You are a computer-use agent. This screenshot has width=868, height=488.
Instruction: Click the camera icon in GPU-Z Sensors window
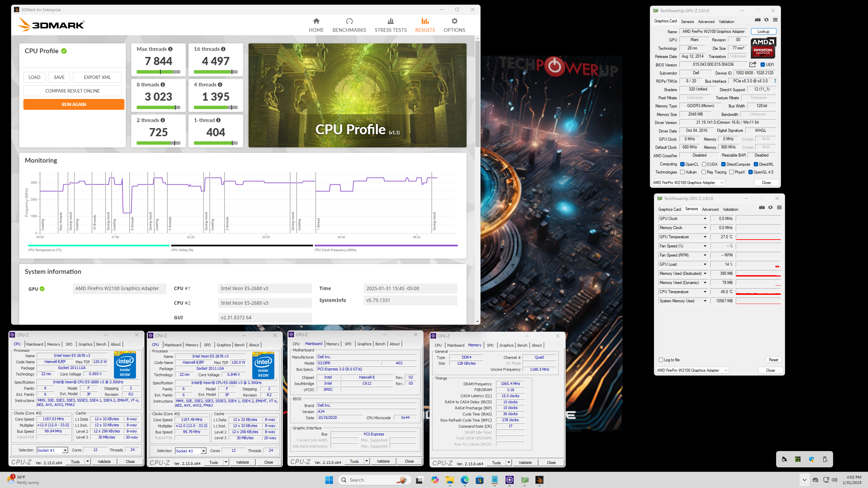click(x=762, y=208)
